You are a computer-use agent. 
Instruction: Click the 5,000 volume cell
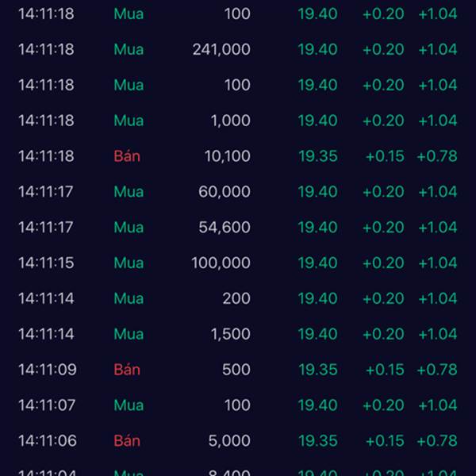[229, 441]
